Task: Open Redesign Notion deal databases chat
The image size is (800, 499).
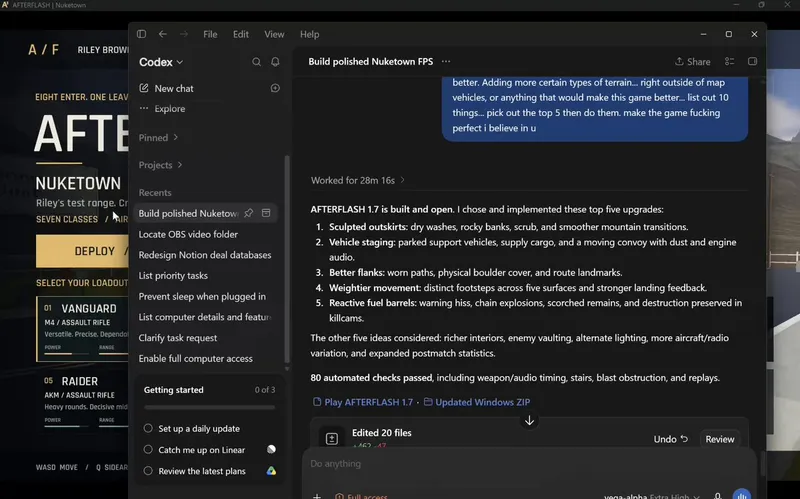Action: (x=207, y=255)
